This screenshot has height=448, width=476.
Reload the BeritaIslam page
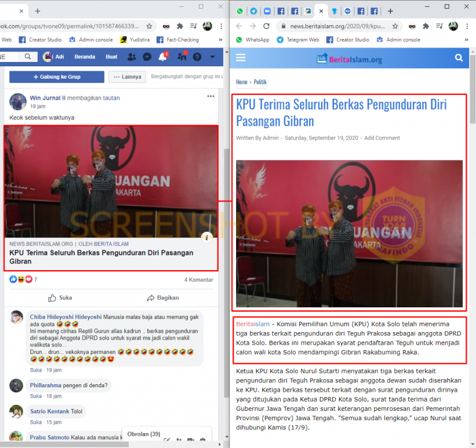click(267, 26)
